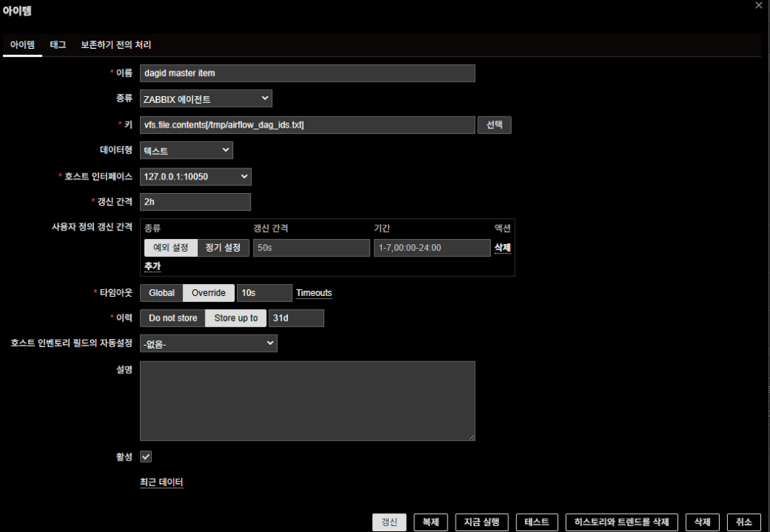Screen dimensions: 770x532
Task: Open the 보존하기 전의 처리 tab
Action: (116, 45)
